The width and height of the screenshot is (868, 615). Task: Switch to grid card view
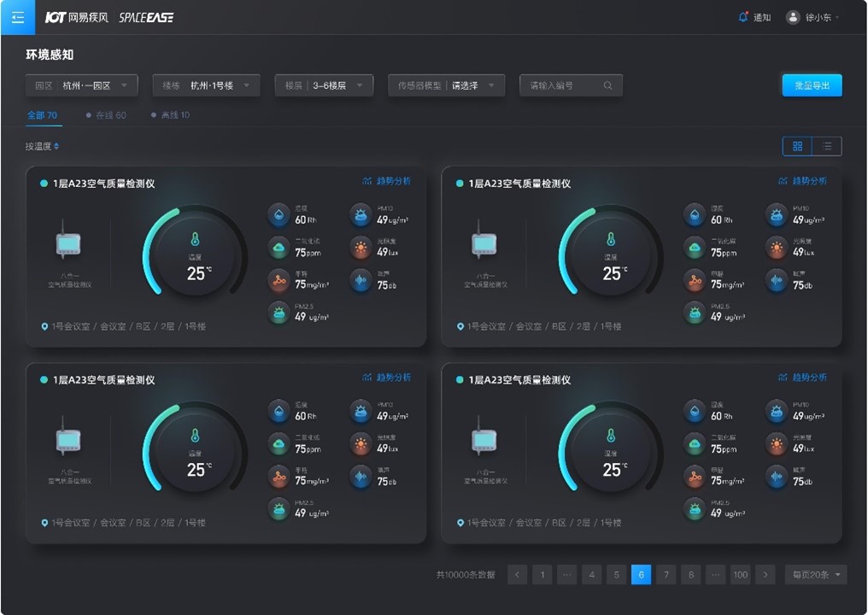tap(797, 146)
